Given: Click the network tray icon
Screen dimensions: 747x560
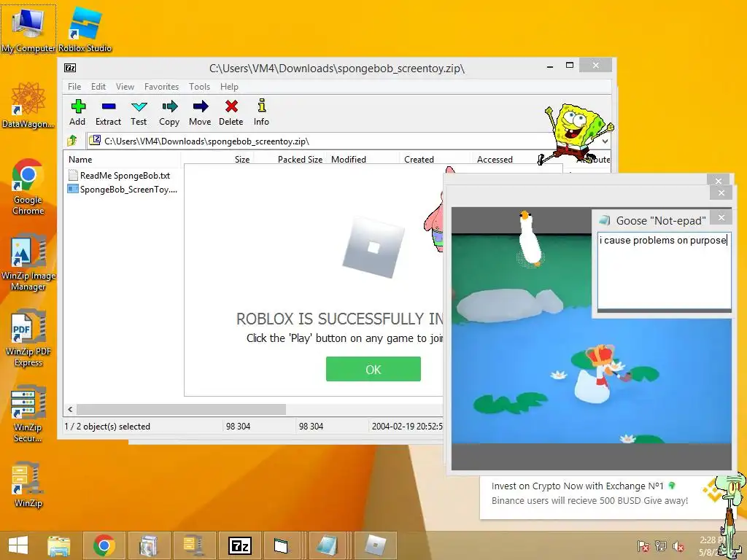Looking at the screenshot, I should [661, 546].
